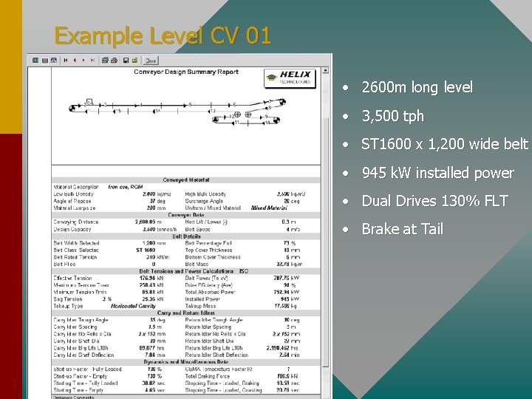
Task: Go to the last report page
Action: coord(92,61)
